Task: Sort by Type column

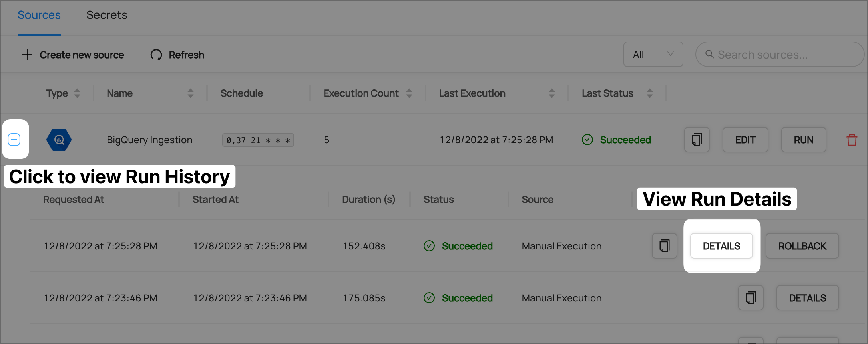Action: [x=77, y=93]
